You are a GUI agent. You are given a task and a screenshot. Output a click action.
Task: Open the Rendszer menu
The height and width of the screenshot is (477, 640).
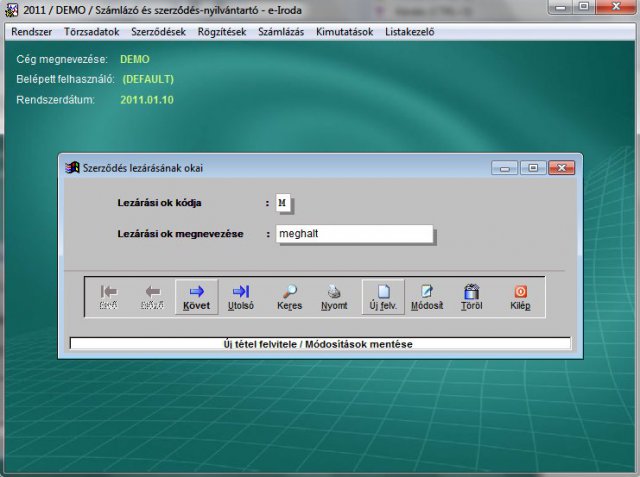click(x=31, y=31)
